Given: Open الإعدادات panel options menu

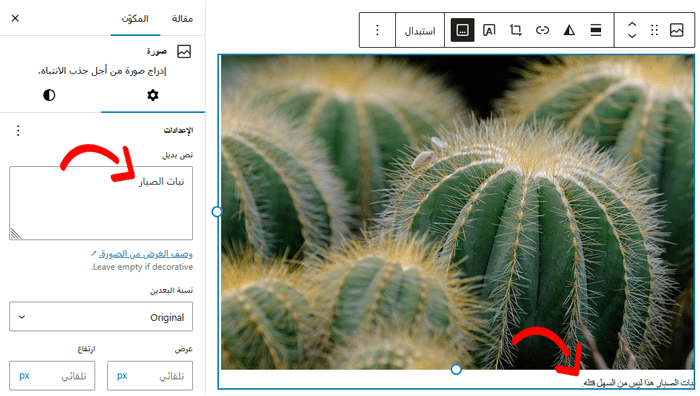Looking at the screenshot, I should [x=18, y=130].
